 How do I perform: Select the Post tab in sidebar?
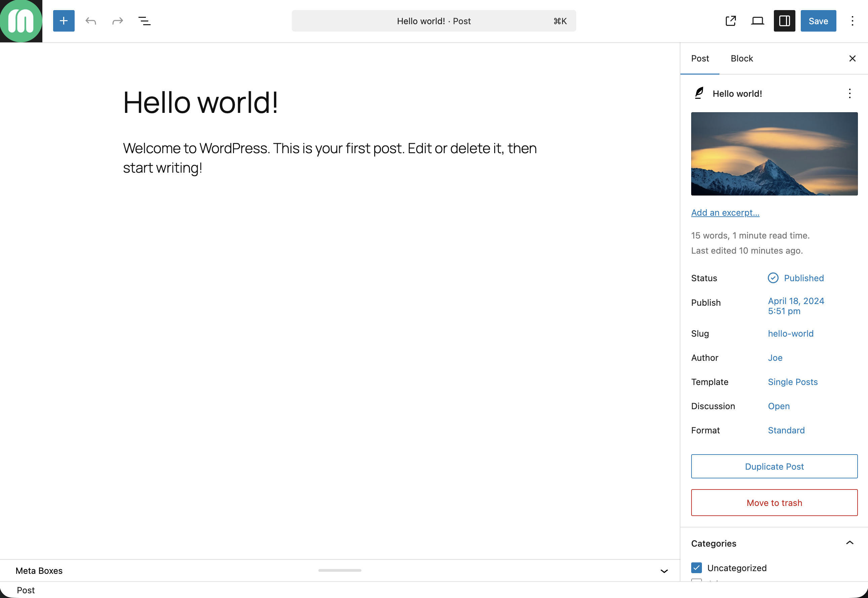(700, 58)
